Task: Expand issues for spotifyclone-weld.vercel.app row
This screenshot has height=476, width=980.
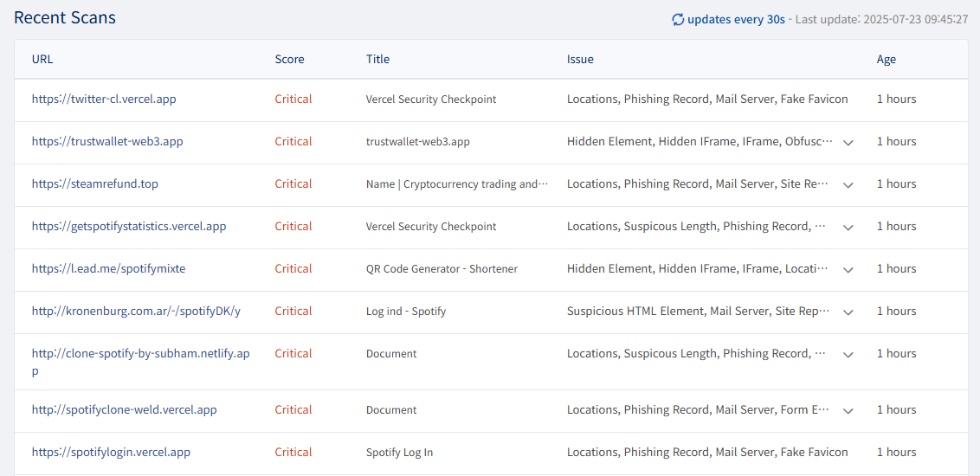Action: coord(848,410)
